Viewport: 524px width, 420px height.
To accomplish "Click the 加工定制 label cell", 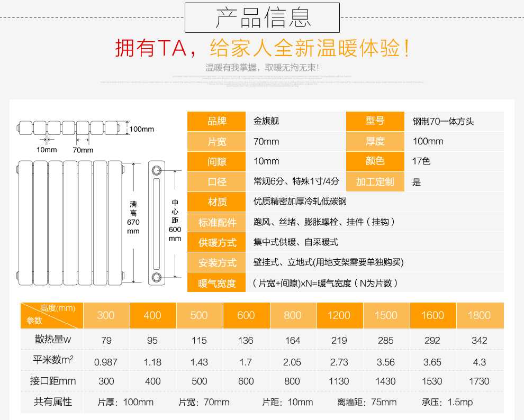I will click(x=375, y=182).
